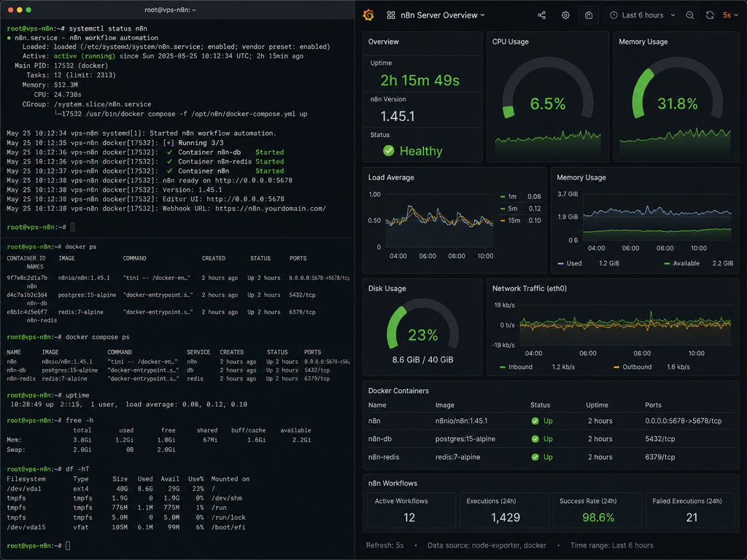Screen dimensions: 747x560
Task: Click the Grafana logo icon
Action: click(368, 15)
